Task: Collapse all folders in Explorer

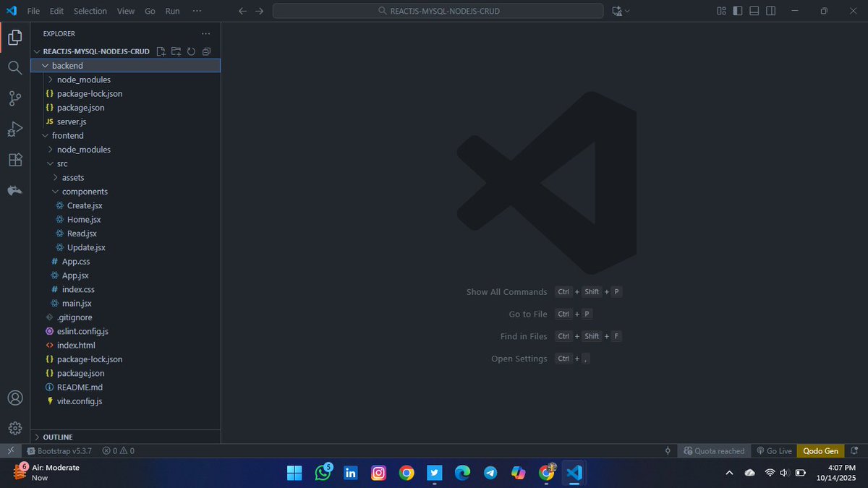Action: 206,51
